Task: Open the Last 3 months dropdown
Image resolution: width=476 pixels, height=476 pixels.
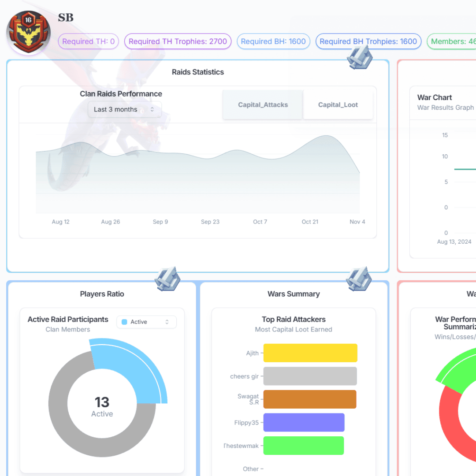Action: (124, 109)
